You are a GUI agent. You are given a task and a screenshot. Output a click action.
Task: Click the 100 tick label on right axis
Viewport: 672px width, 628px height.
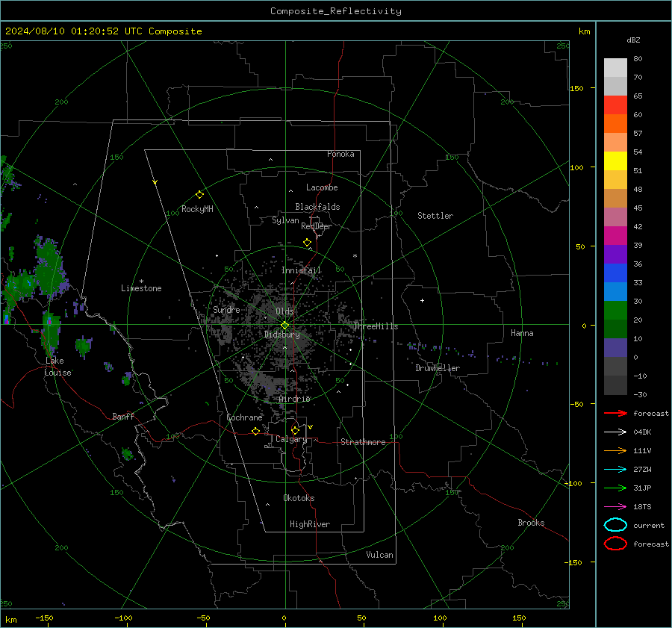[576, 167]
